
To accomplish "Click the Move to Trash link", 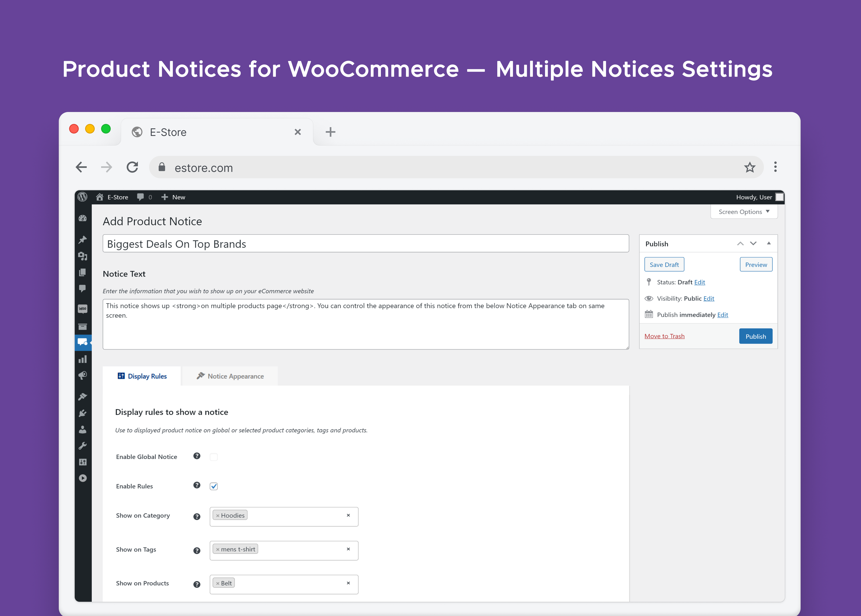I will [664, 336].
